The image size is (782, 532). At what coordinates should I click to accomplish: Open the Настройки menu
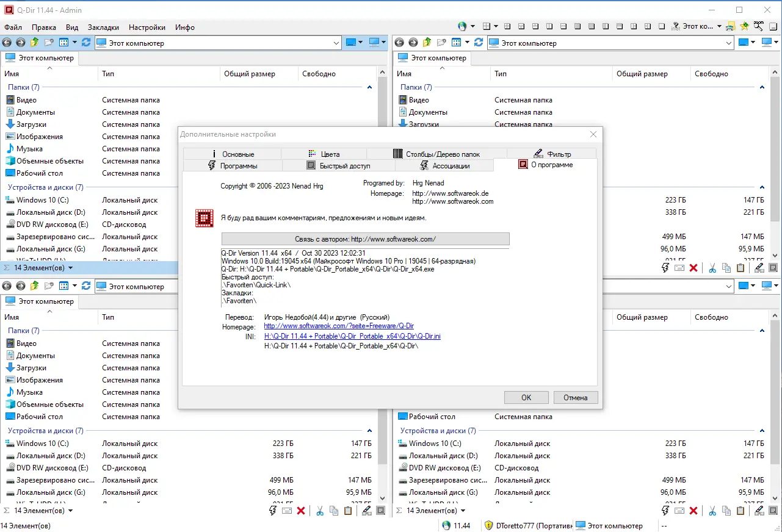coord(147,27)
